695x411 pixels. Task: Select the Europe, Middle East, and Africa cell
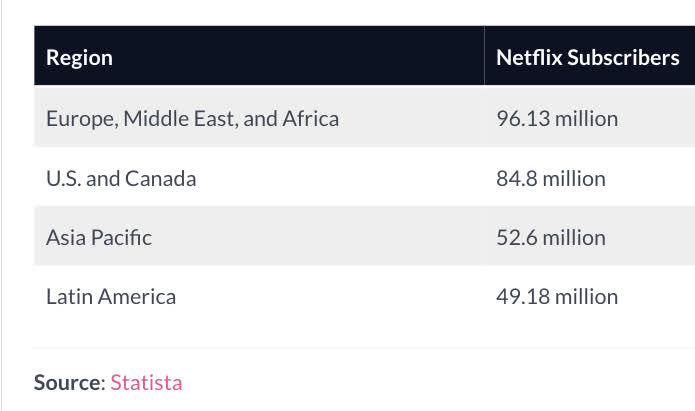[x=192, y=119]
